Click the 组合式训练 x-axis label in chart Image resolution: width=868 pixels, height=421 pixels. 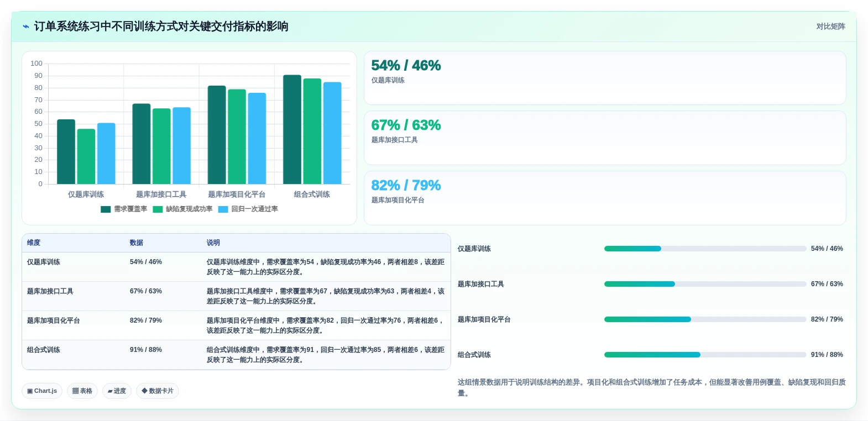[312, 194]
